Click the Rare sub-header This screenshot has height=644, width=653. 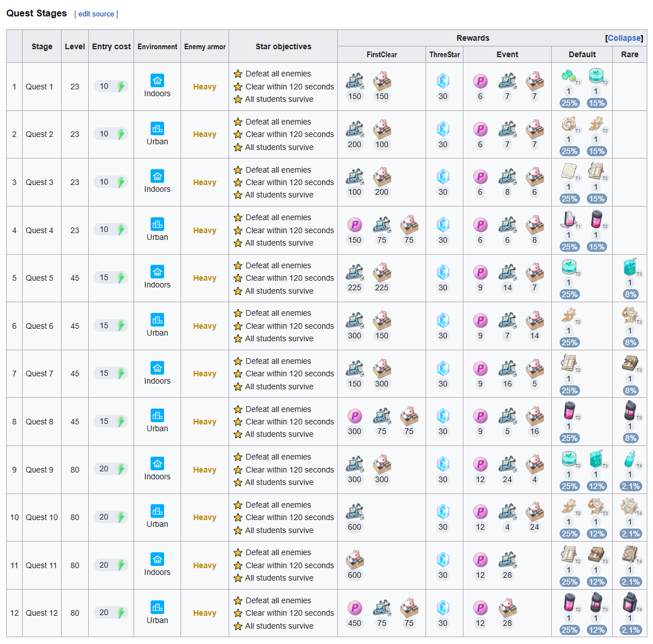click(630, 54)
